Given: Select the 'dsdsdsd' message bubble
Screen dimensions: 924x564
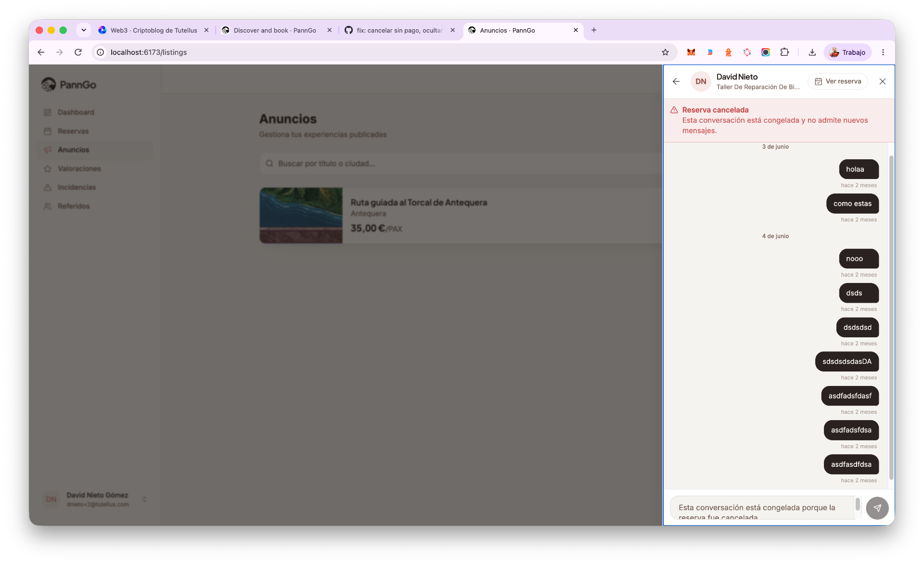Looking at the screenshot, I should pyautogui.click(x=858, y=327).
